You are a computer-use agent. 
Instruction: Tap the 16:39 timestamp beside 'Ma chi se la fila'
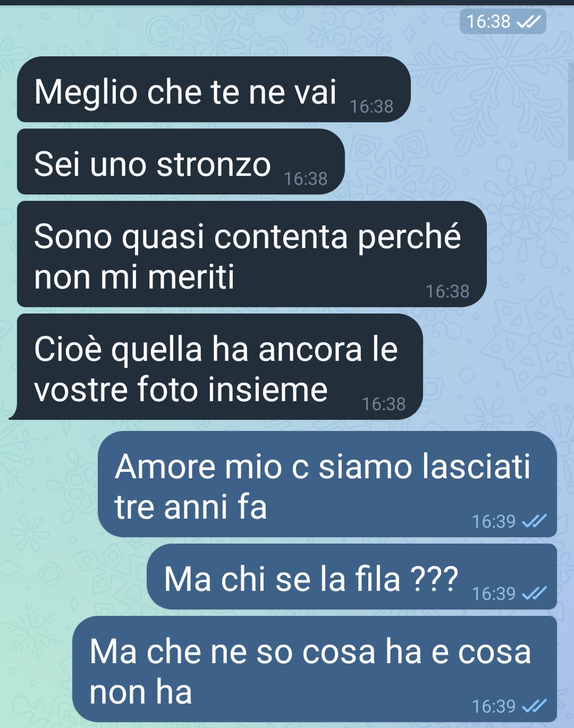(x=494, y=594)
